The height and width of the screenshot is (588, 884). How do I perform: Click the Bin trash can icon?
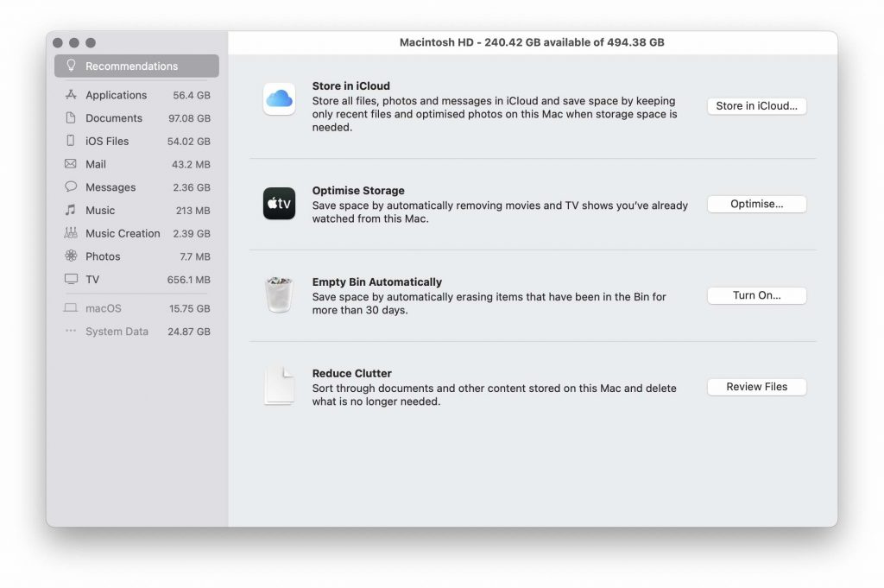(279, 294)
